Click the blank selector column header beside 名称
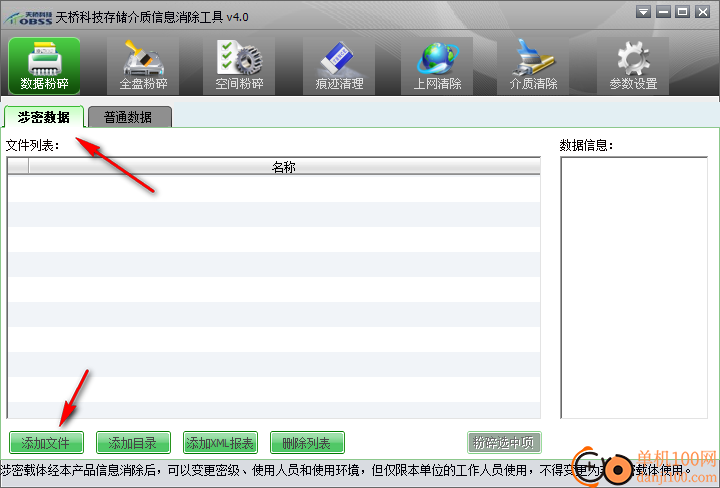 [x=18, y=166]
